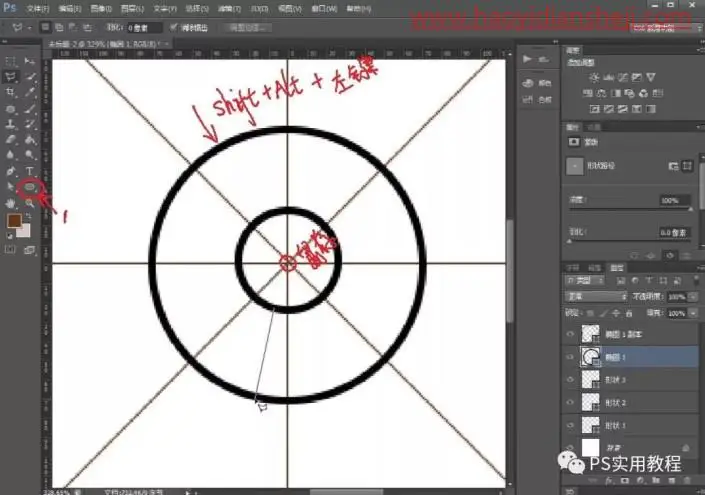The image size is (705, 495).
Task: Add a Vibrance adjustment
Action: (651, 78)
